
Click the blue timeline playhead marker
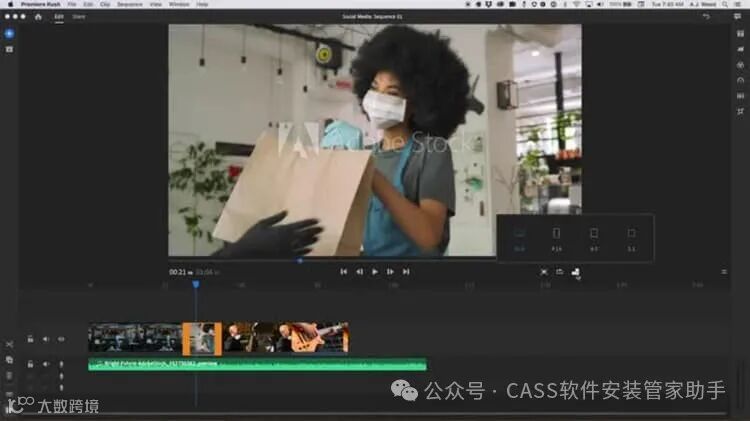(x=196, y=284)
